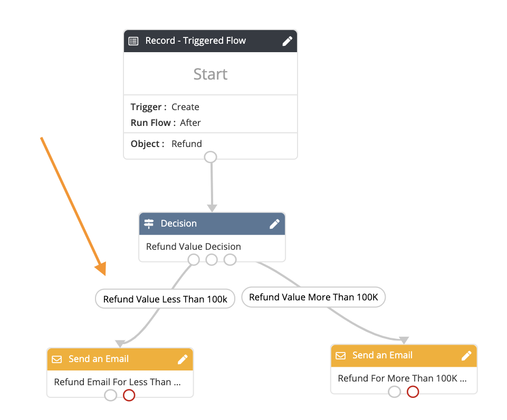Click red fault connector on right email node

[x=413, y=392]
